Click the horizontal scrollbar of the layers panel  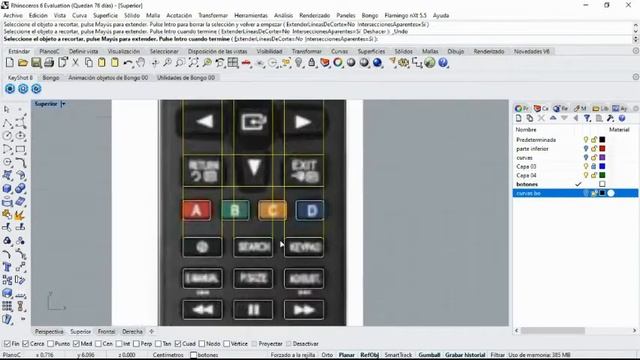(x=553, y=331)
